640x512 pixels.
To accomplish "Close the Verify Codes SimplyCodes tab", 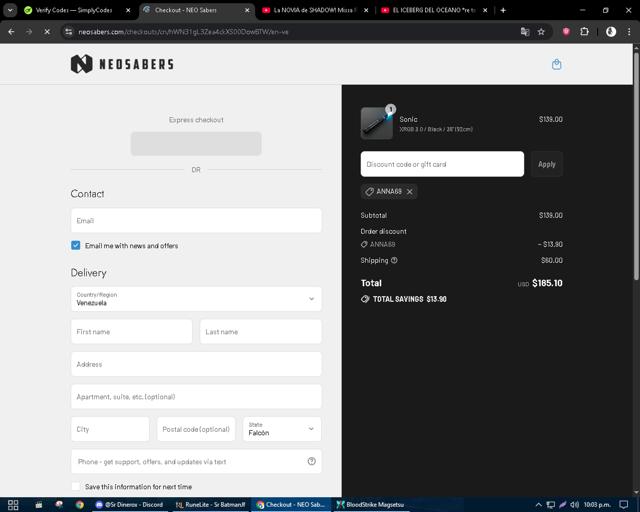I will [x=128, y=10].
